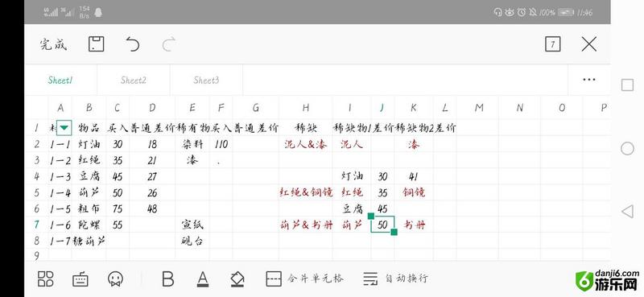The height and width of the screenshot is (297, 644).
Task: Expand the filter dropdown in cell A1
Action: pos(64,128)
